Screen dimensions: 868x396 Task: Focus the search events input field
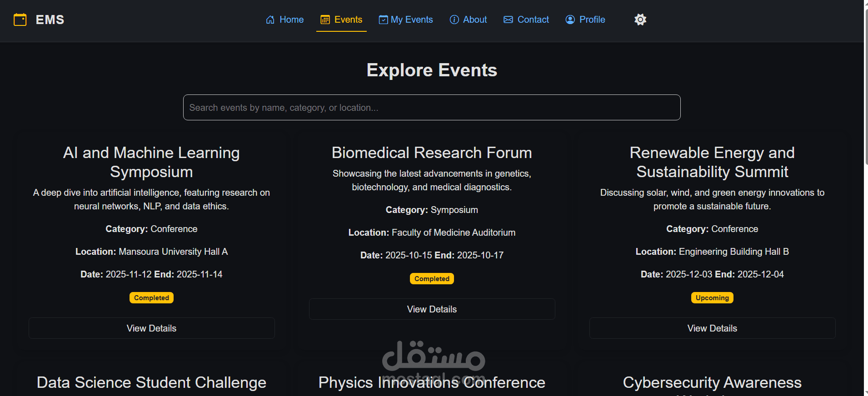pyautogui.click(x=432, y=108)
